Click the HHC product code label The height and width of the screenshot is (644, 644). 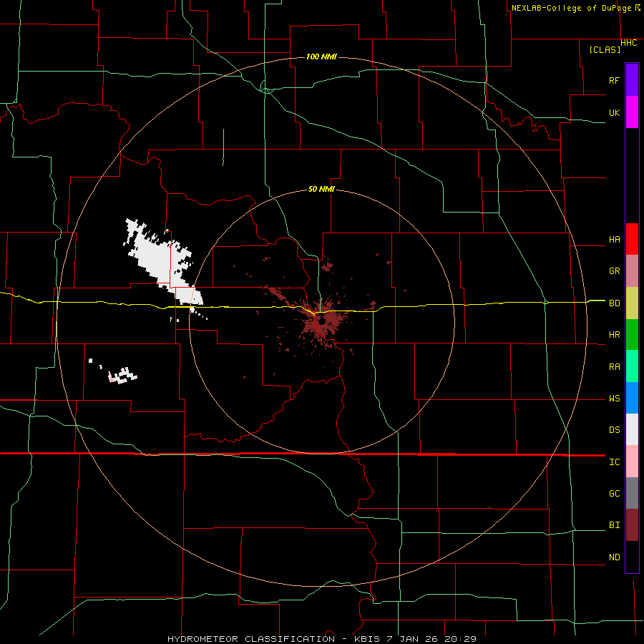[628, 43]
